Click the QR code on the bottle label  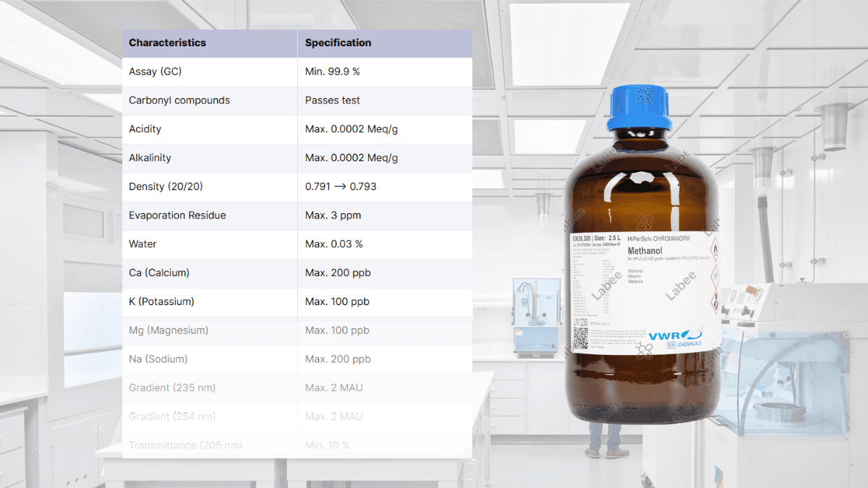tap(581, 337)
